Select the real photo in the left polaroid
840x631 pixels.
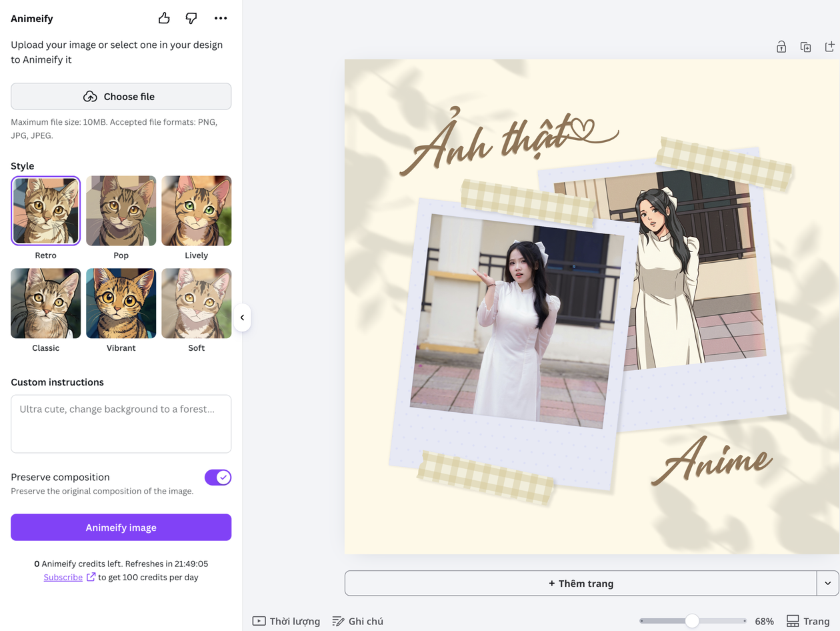517,321
